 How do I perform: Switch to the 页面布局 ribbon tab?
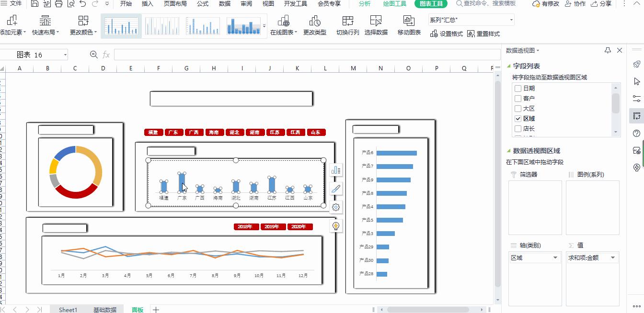coord(175,3)
